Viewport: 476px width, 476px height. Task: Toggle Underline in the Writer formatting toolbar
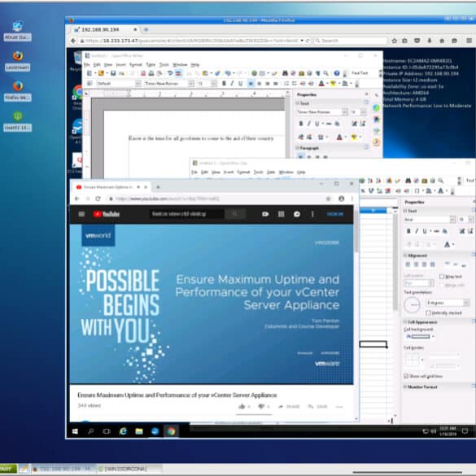240,83
